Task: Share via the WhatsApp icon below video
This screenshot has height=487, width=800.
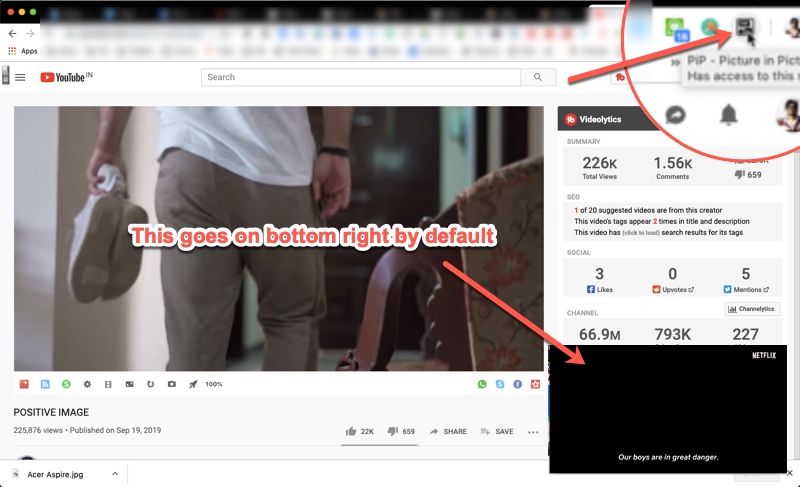Action: click(482, 384)
